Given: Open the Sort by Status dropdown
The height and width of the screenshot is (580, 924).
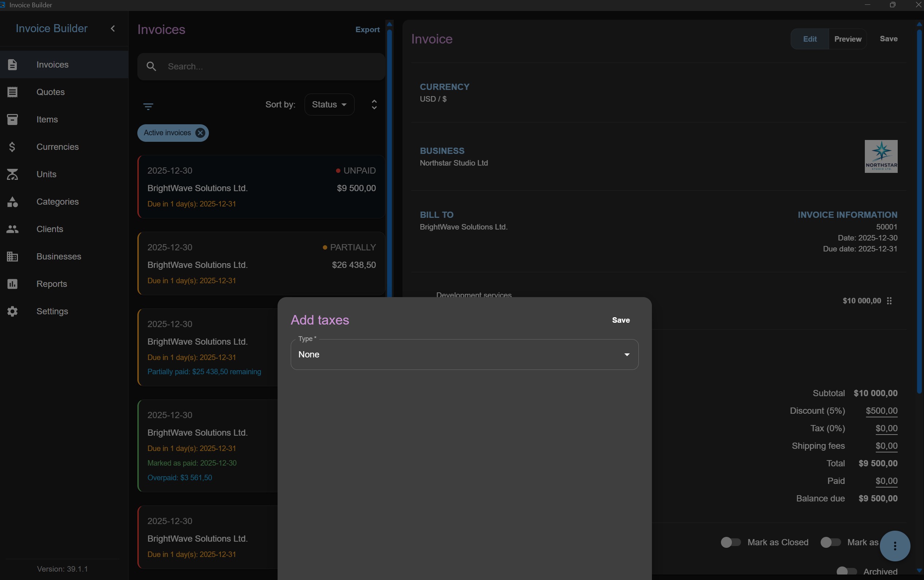Looking at the screenshot, I should point(329,104).
